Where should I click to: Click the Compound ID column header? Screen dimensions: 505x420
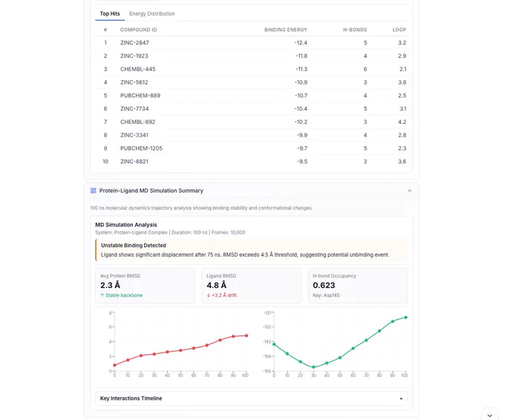pyautogui.click(x=138, y=30)
